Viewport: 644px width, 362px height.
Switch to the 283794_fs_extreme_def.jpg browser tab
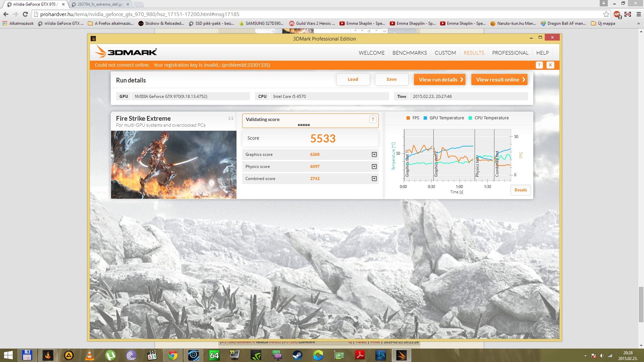coord(101,4)
